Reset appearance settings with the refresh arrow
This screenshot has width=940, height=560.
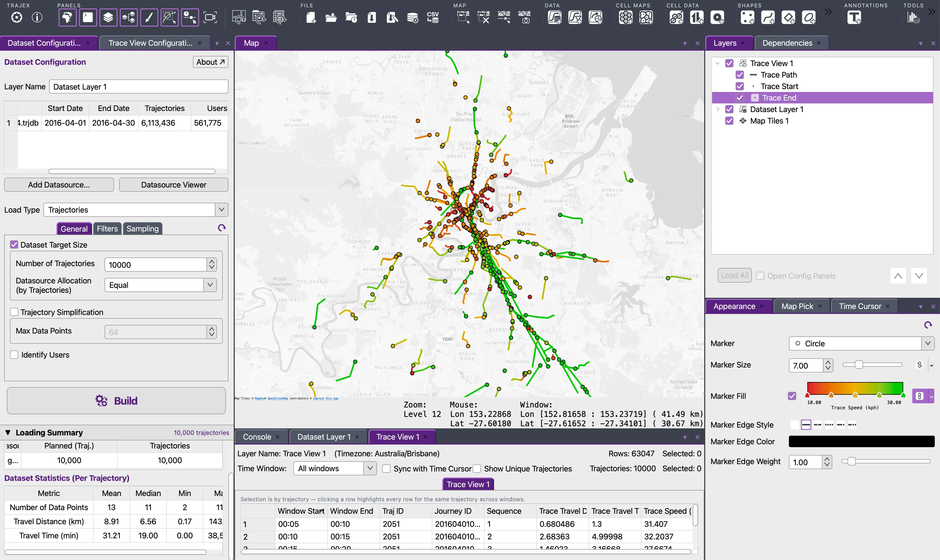point(928,325)
